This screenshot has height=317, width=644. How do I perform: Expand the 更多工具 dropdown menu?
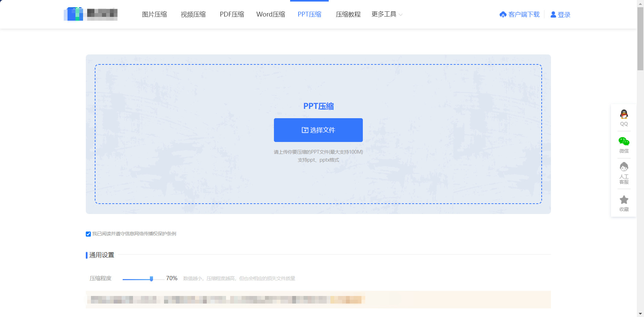(387, 14)
